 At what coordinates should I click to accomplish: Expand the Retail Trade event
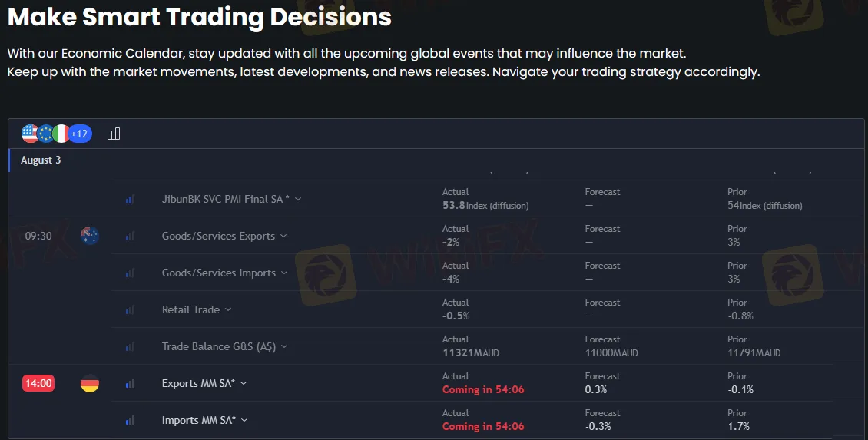coord(228,309)
